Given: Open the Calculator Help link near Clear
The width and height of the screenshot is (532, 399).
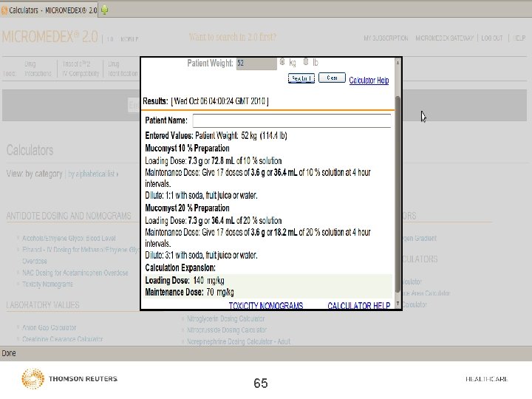Looking at the screenshot, I should click(x=369, y=81).
